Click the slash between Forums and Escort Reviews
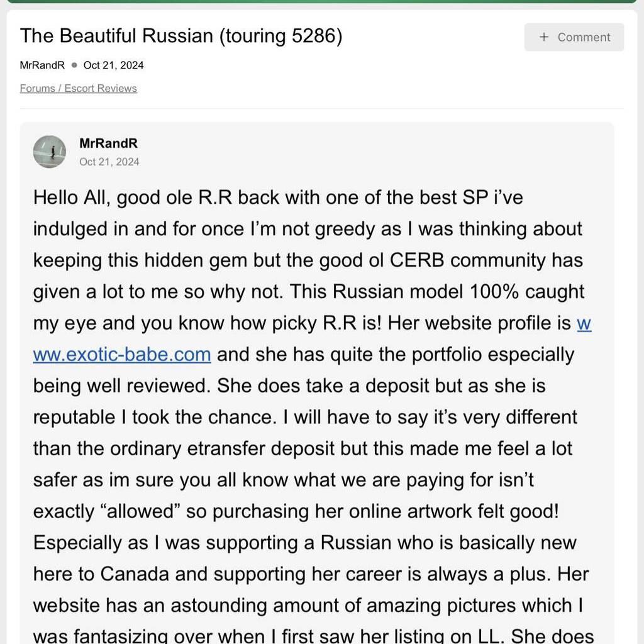The width and height of the screenshot is (644, 644). (60, 89)
